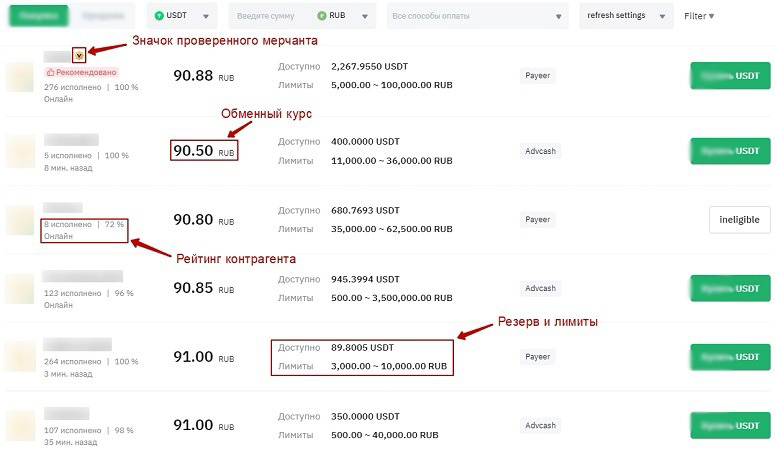Click the Payeer tag on the 91.00 RUB offer

pyautogui.click(x=538, y=356)
